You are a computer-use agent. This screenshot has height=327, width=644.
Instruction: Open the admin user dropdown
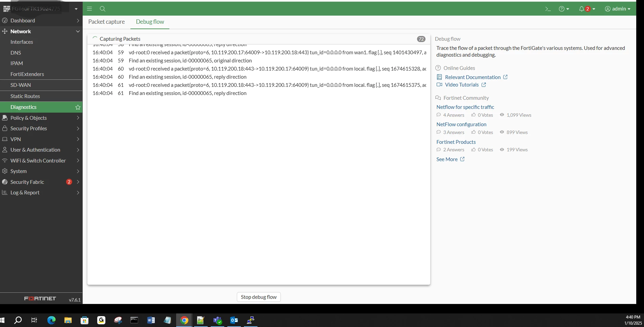pos(618,9)
